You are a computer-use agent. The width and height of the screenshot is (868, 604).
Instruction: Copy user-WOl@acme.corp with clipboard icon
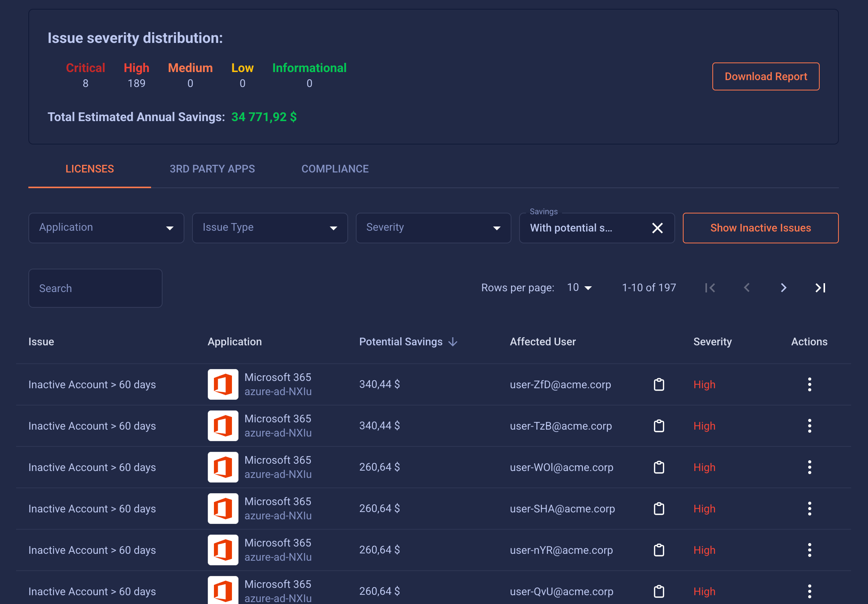[659, 467]
